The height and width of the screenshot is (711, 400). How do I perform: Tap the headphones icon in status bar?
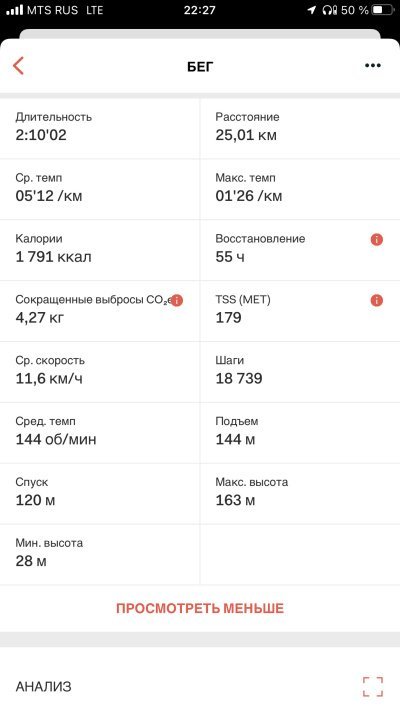click(x=330, y=10)
